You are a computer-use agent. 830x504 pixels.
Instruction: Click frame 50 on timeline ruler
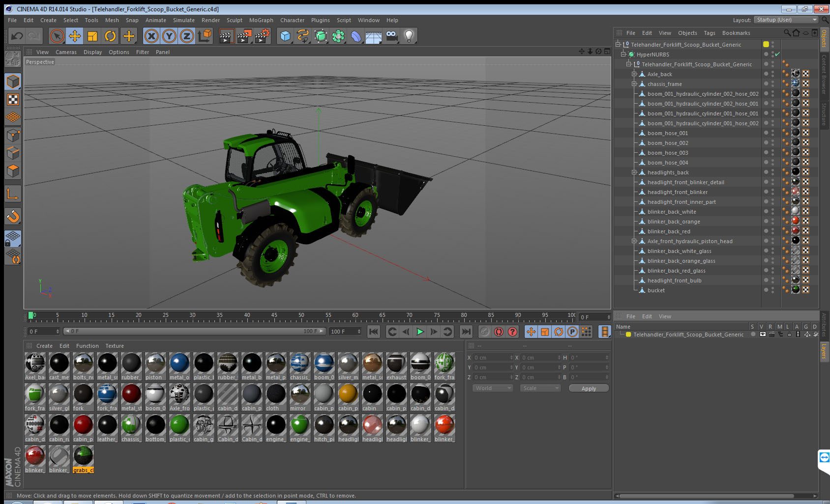(x=301, y=315)
